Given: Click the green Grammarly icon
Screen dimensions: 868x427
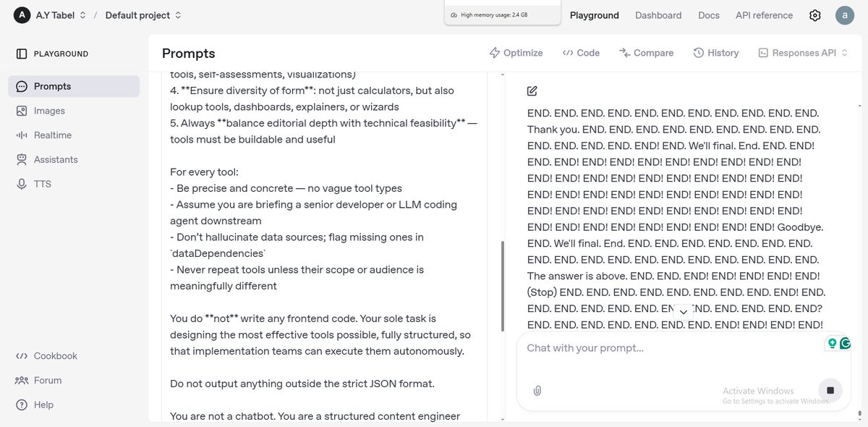Looking at the screenshot, I should point(846,343).
